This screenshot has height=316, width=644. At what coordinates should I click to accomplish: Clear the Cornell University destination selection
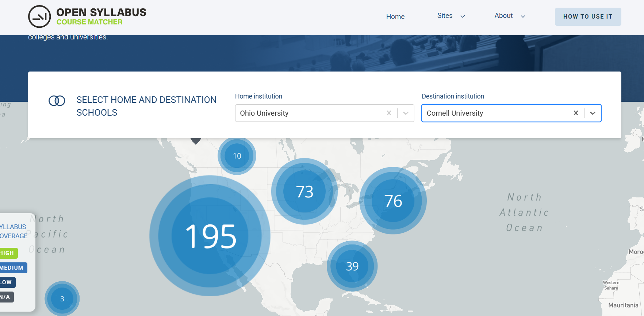576,113
